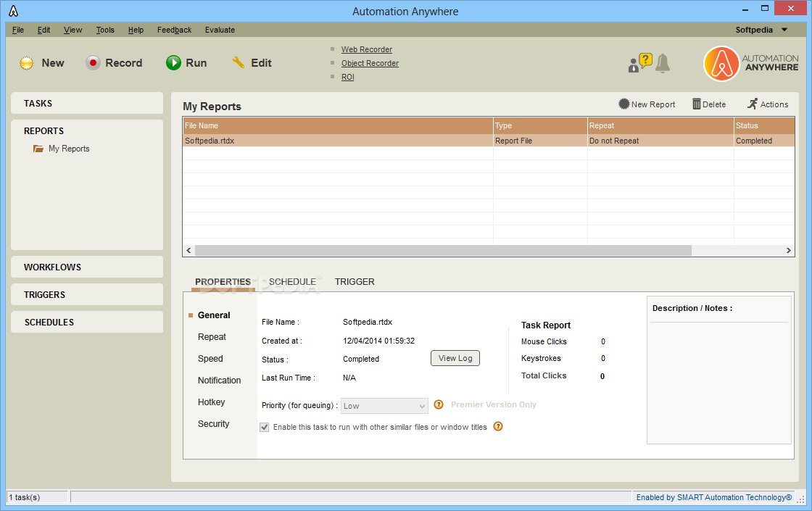Click the app icon in title bar
This screenshot has width=812, height=511.
click(13, 11)
